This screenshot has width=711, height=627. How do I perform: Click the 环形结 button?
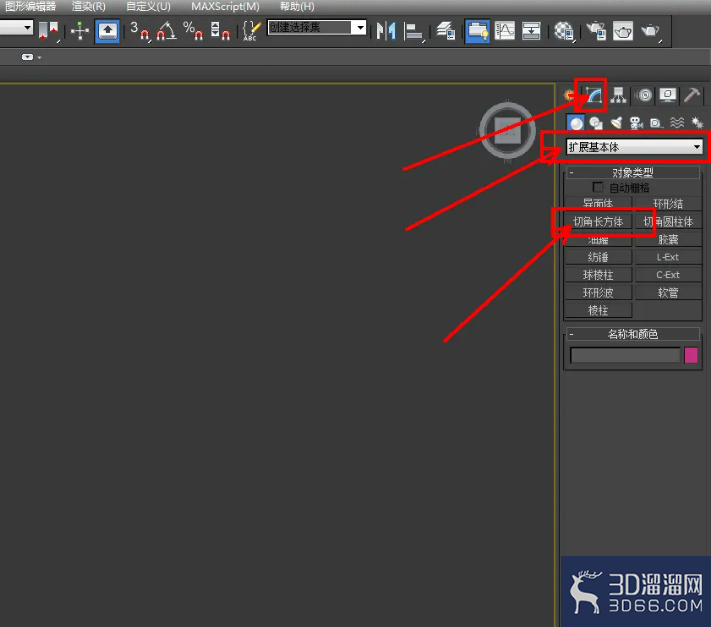668,204
